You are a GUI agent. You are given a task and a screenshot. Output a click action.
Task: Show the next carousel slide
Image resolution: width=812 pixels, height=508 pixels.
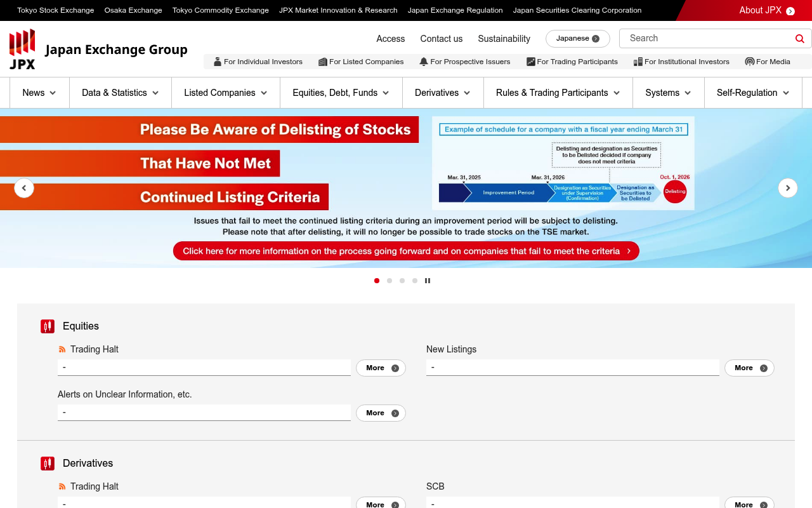pos(788,188)
